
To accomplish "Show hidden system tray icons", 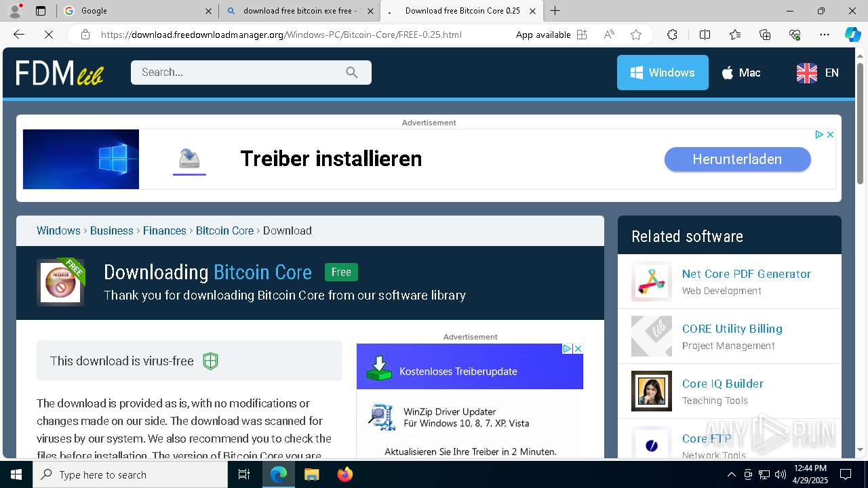I will tap(731, 474).
